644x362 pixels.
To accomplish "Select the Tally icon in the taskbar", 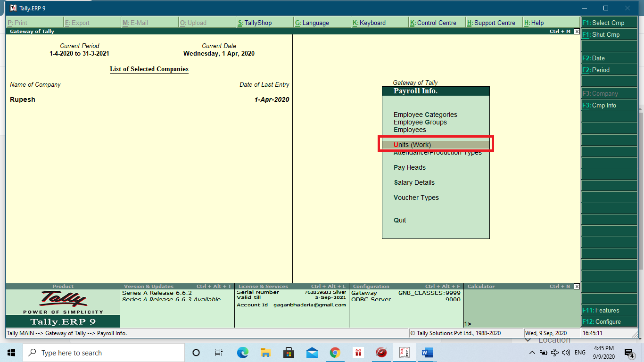I will 404,353.
